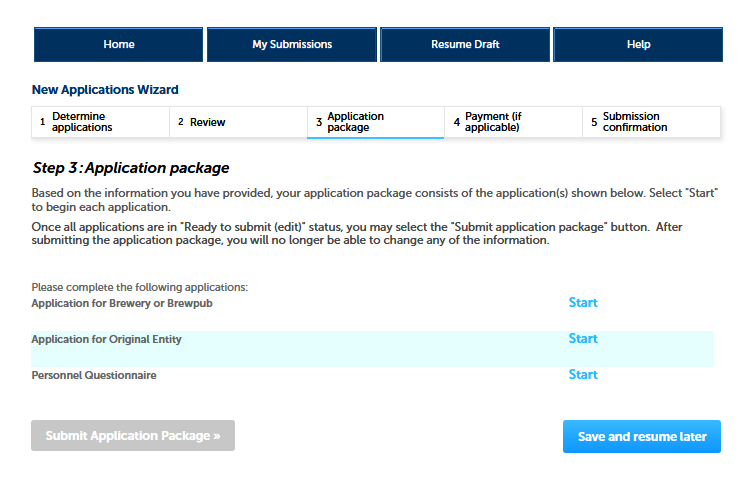Click the Step 3: Application package heading
This screenshot has width=756, height=490.
pos(131,168)
